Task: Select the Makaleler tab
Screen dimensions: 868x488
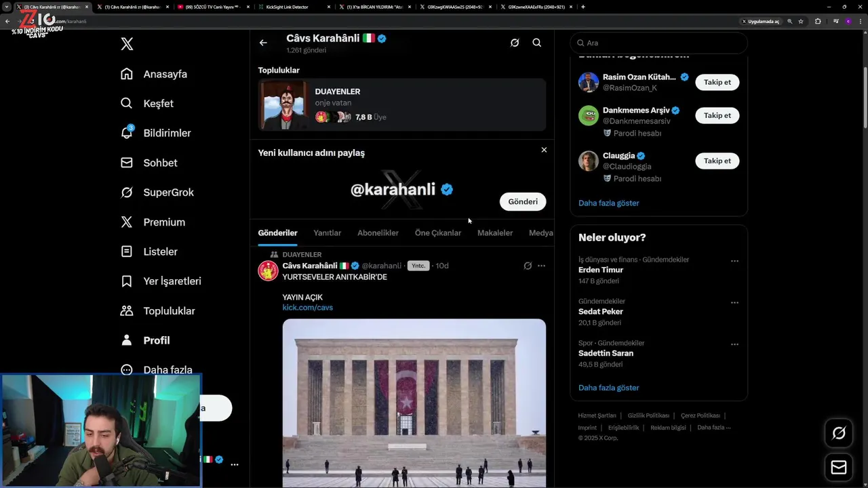Action: click(495, 232)
